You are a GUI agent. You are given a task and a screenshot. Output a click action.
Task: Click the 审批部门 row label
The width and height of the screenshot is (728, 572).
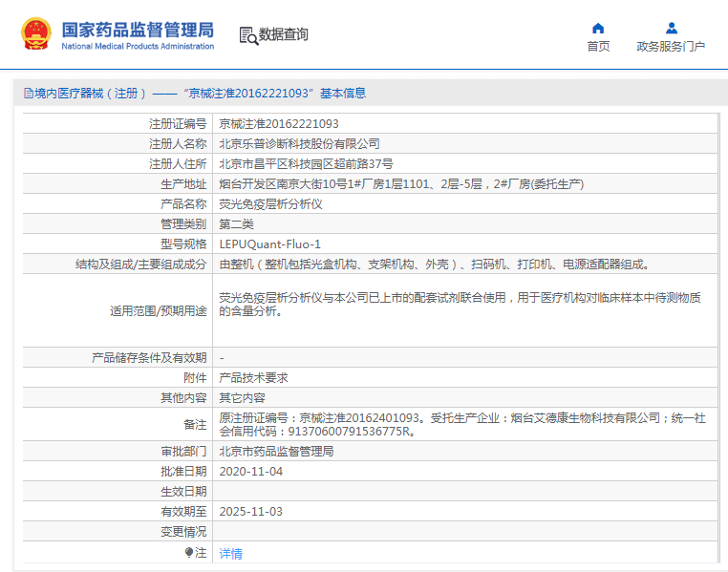(x=183, y=451)
